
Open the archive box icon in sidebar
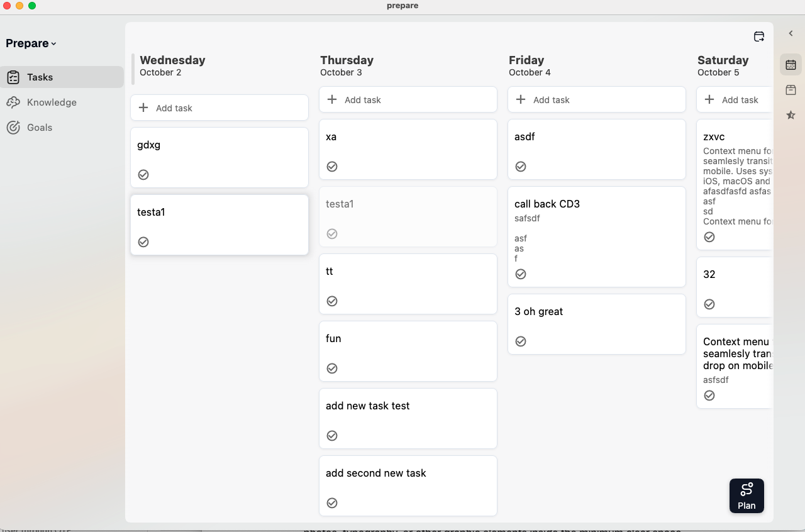pyautogui.click(x=791, y=90)
